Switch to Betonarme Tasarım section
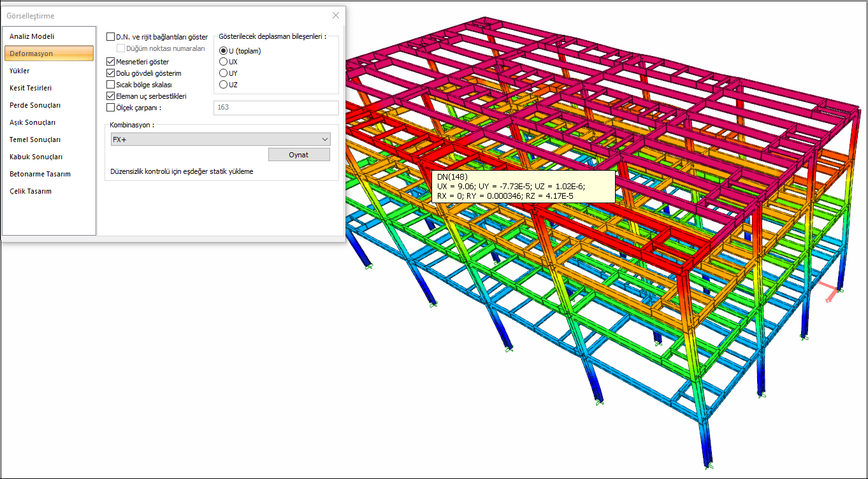This screenshot has width=868, height=479. click(x=40, y=174)
